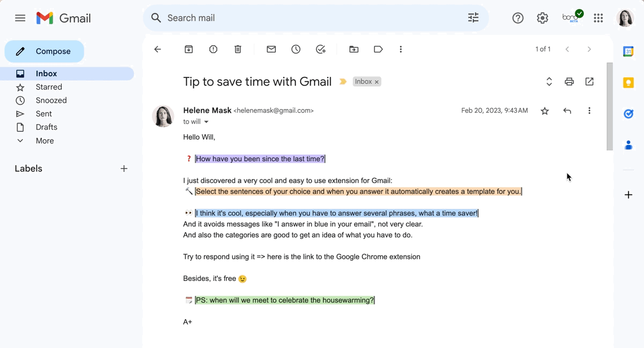Expand recipient details next to 'to will'
This screenshot has width=644, height=348.
[x=206, y=122]
